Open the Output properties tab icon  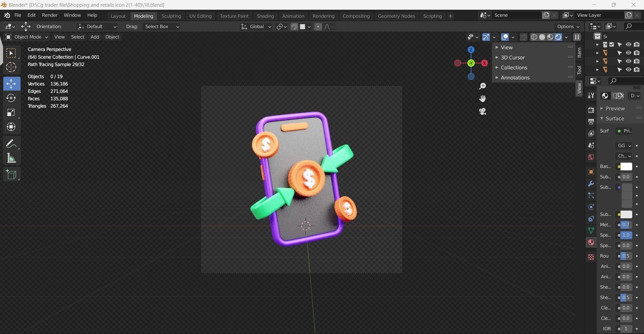click(x=591, y=122)
